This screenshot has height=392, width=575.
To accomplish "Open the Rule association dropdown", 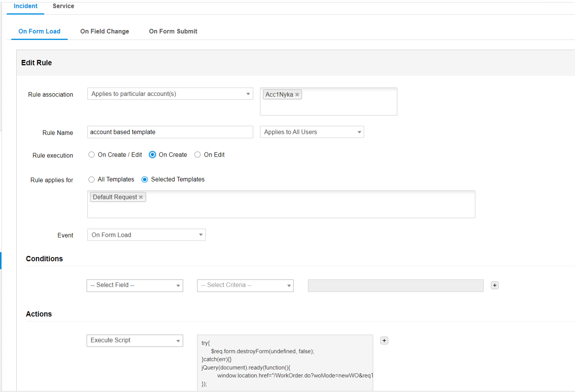I will pos(170,94).
